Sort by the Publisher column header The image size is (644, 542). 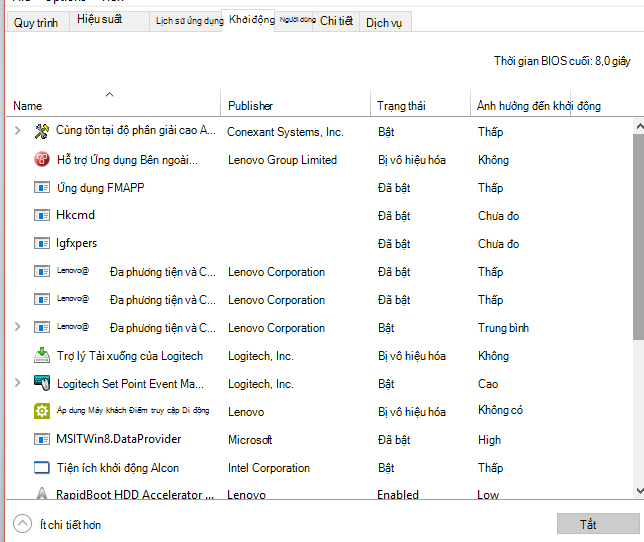click(x=295, y=103)
